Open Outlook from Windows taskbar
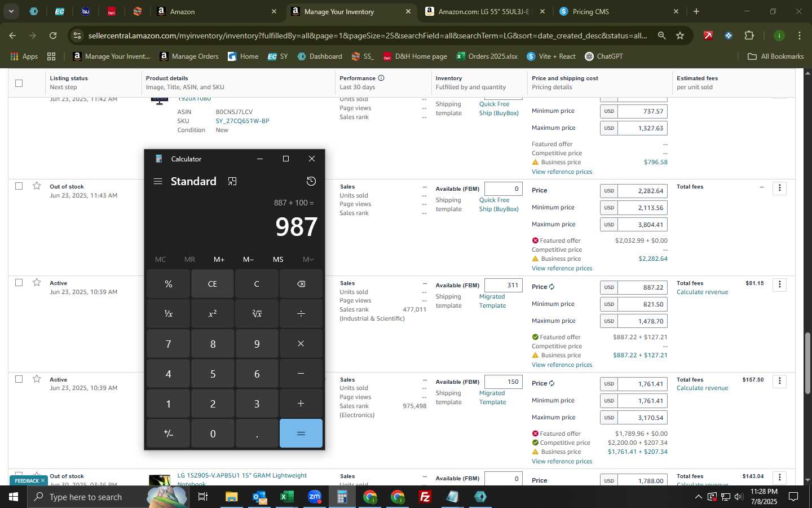 point(259,497)
